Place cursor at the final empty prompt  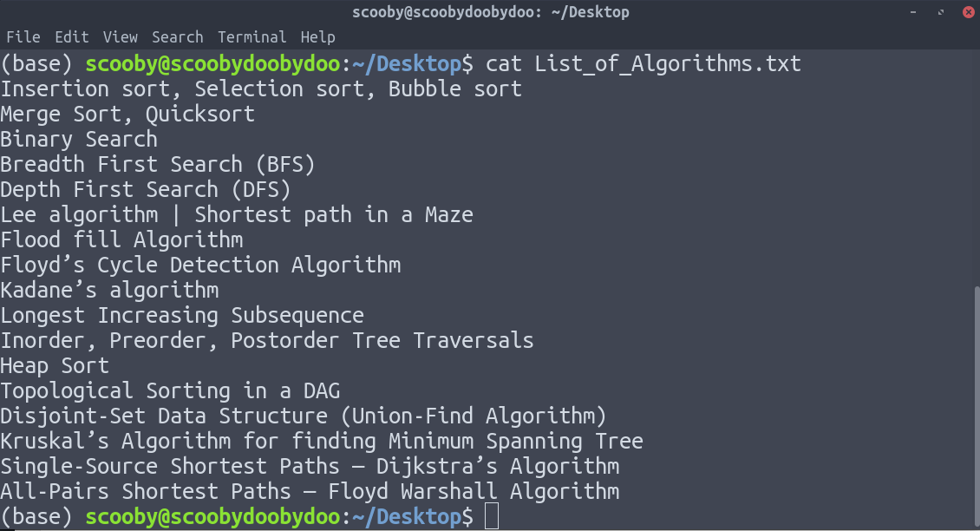coord(492,516)
